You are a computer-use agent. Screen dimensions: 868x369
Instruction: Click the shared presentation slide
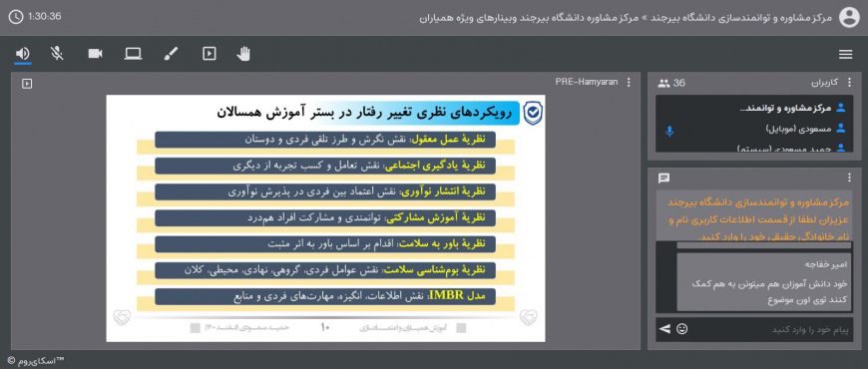325,218
